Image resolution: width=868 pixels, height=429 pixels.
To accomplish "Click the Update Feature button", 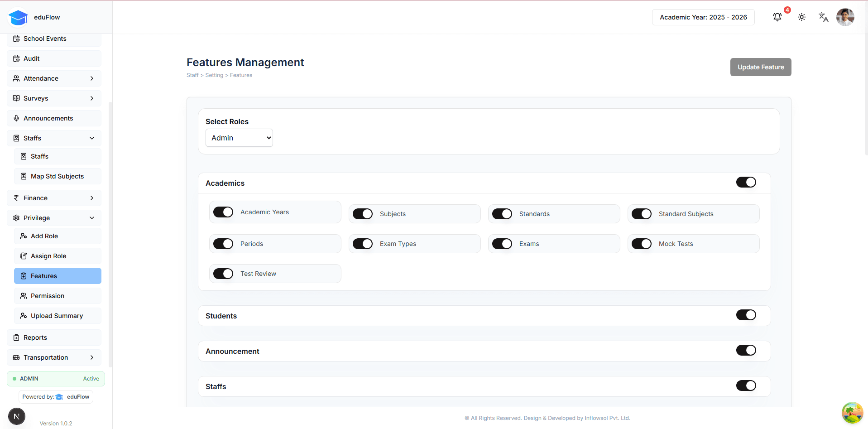I will pos(760,67).
